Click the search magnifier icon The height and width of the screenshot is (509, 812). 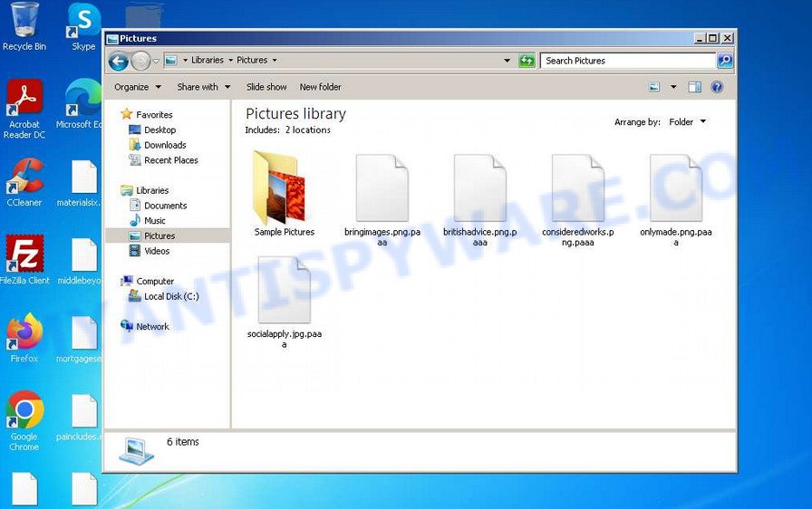(724, 61)
